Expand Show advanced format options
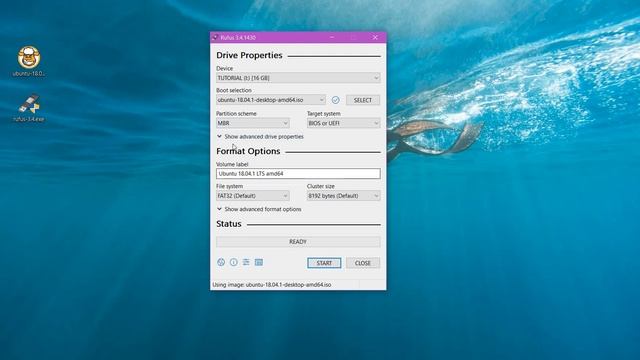640x360 pixels. [259, 209]
